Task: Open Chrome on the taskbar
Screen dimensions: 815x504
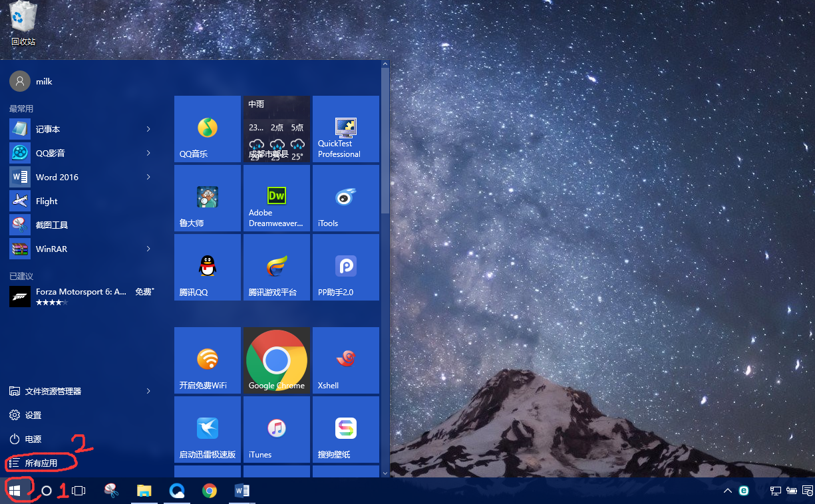Action: pos(210,491)
